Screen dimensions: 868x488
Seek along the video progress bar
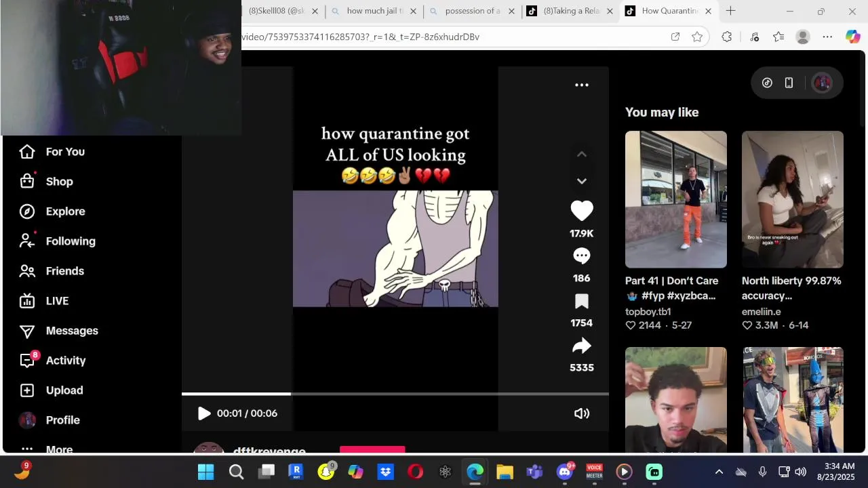coord(395,394)
